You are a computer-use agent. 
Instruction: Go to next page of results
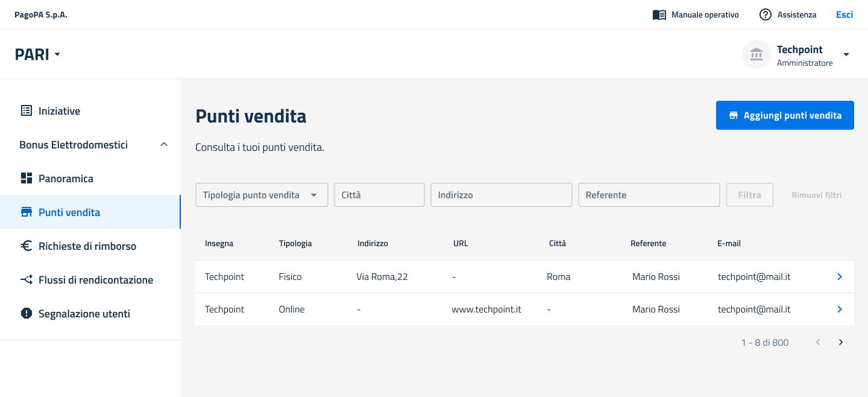point(841,343)
